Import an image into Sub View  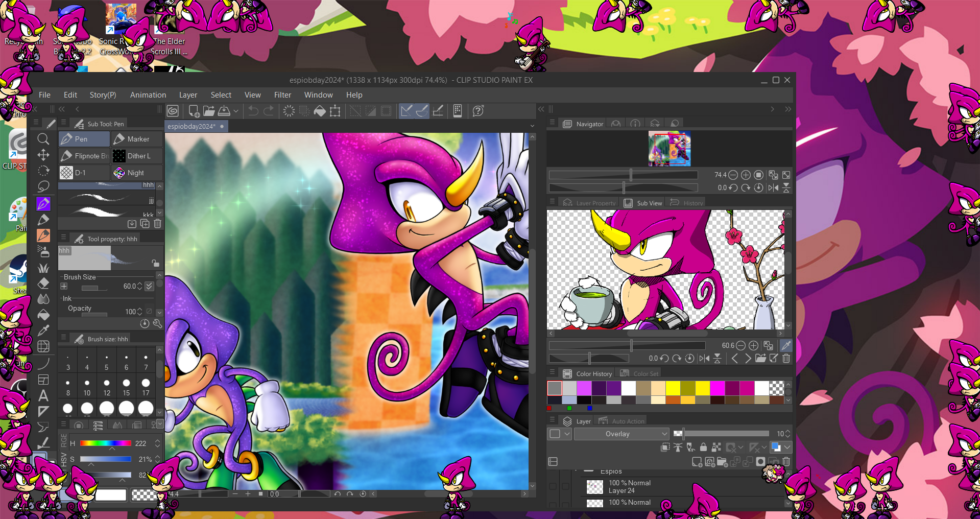tap(760, 358)
